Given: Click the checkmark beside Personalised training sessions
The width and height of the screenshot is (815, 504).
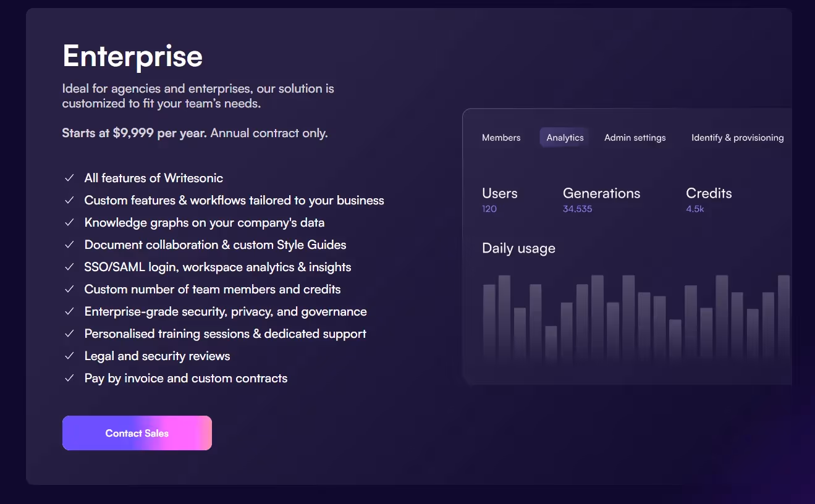Looking at the screenshot, I should [69, 334].
